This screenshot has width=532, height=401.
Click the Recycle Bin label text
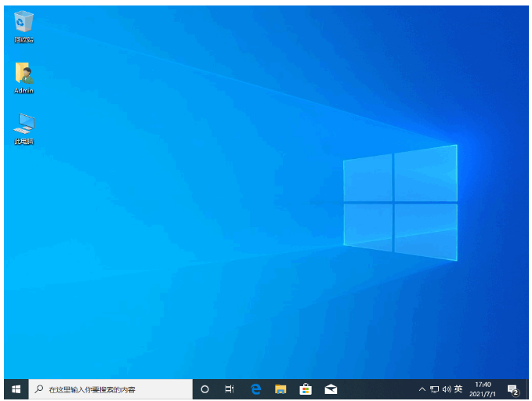tap(24, 40)
